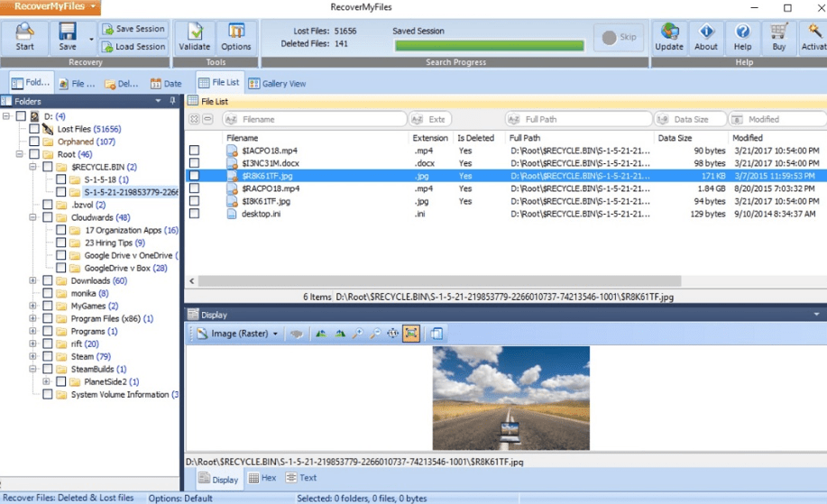
Task: Tick the $RECYCLE.BIN folder checkbox
Action: [x=48, y=167]
